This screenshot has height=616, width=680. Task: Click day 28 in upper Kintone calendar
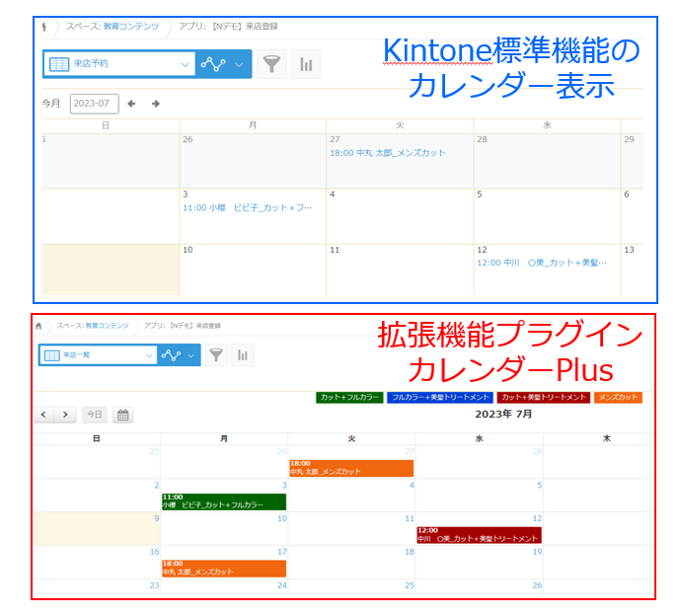point(483,139)
